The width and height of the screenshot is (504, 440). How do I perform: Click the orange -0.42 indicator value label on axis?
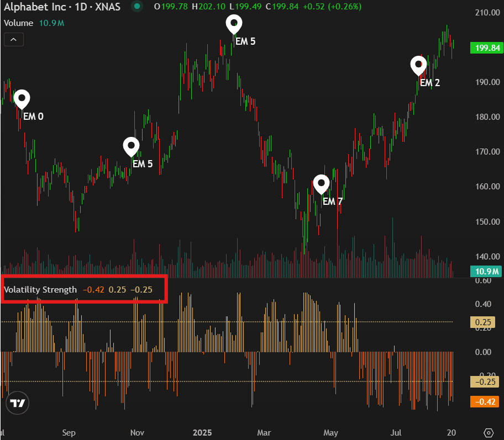(485, 402)
